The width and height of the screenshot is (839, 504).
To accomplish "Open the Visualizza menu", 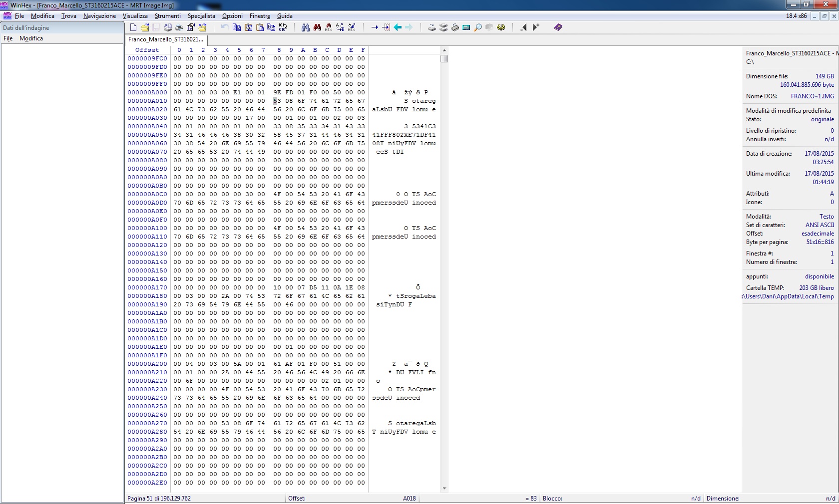I will pyautogui.click(x=135, y=16).
